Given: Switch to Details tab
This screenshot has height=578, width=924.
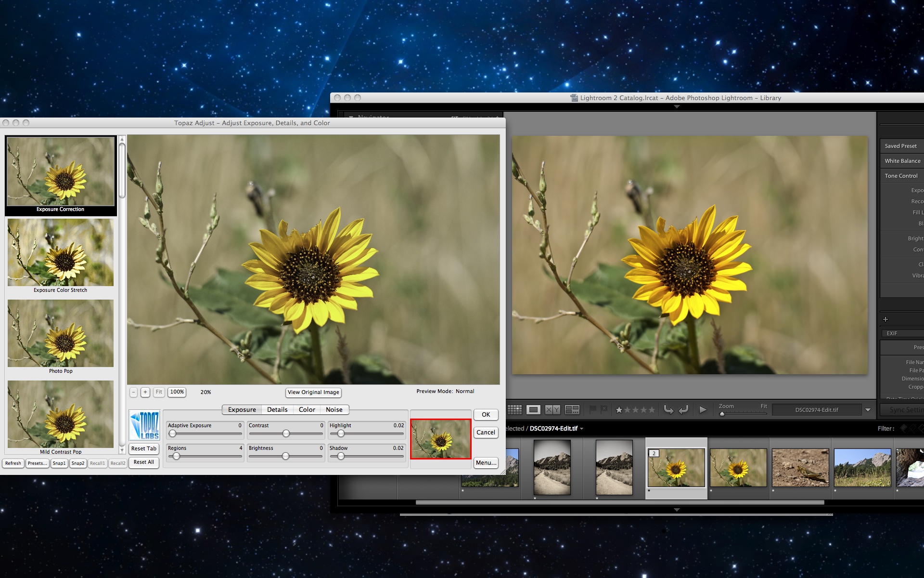Looking at the screenshot, I should pos(277,409).
